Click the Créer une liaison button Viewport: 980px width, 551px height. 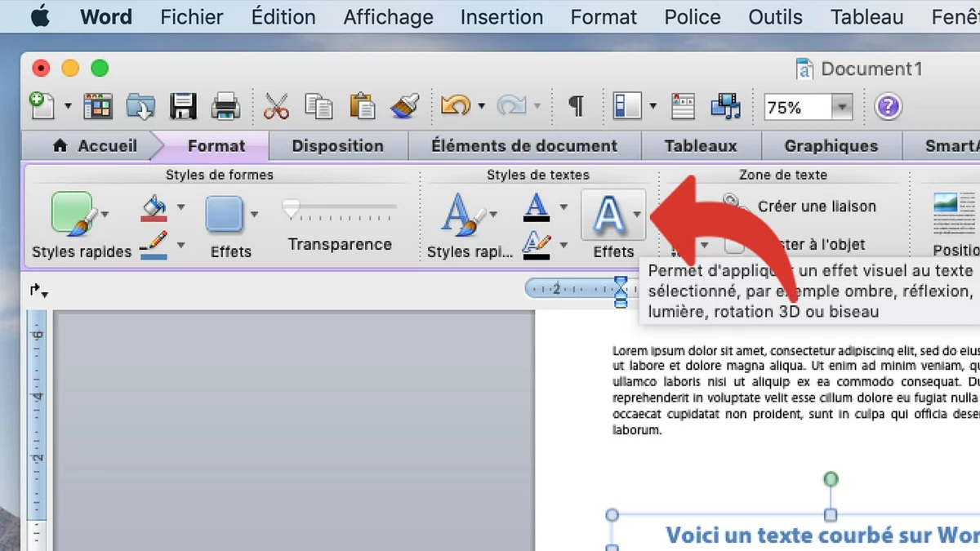[817, 207]
